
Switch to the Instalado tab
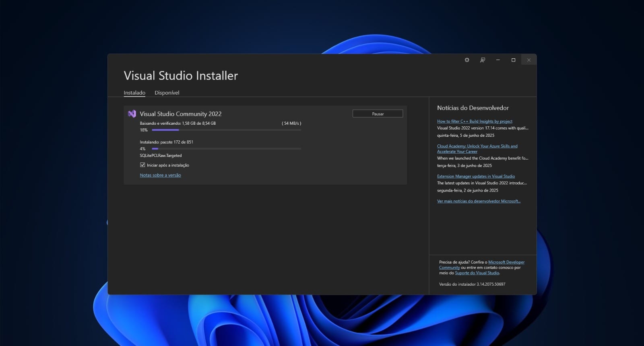click(134, 93)
